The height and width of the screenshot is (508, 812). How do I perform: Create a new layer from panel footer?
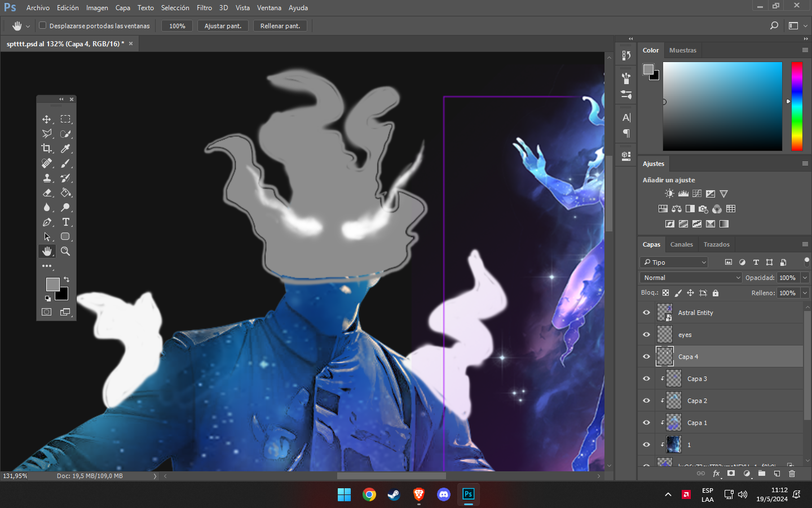tap(776, 474)
